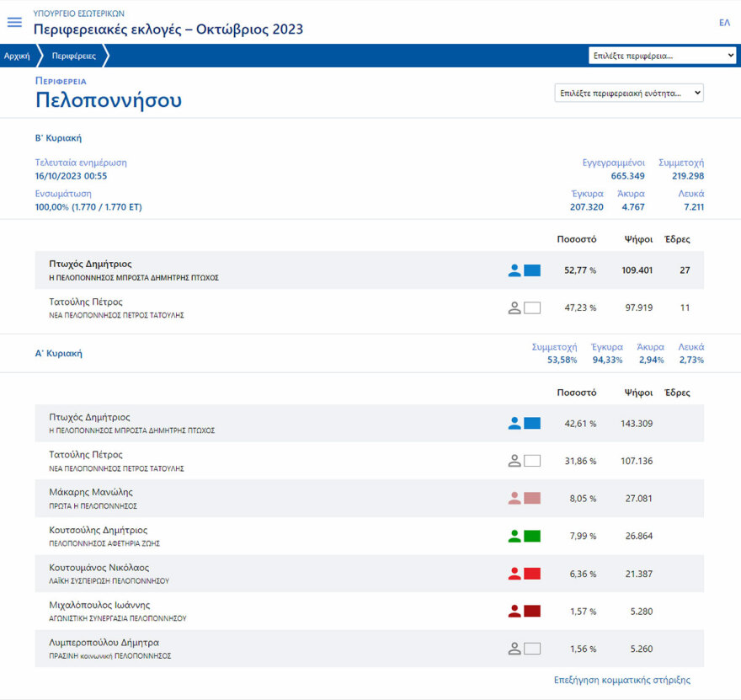This screenshot has width=741, height=700.
Task: Click Πτωχός Δημήτριος person icon in Β' Κυριακή
Action: coord(516,270)
